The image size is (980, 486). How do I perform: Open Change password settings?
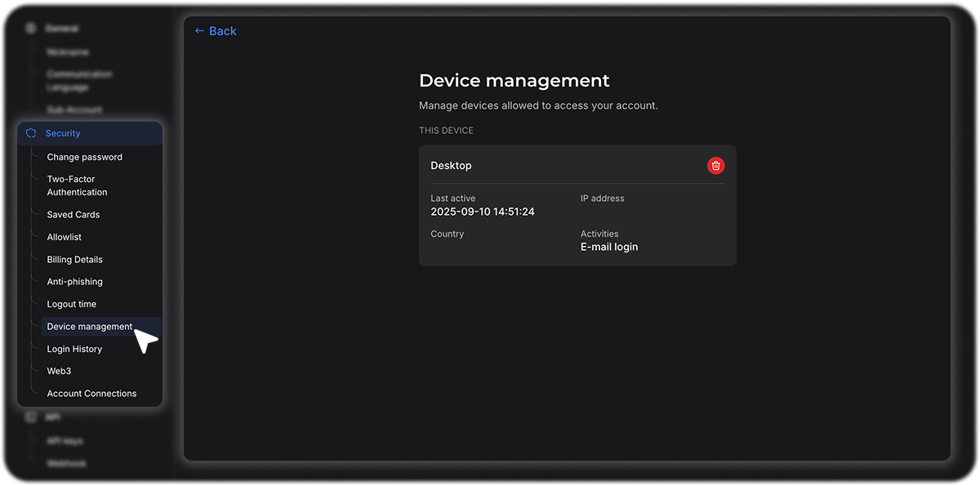[x=84, y=157]
